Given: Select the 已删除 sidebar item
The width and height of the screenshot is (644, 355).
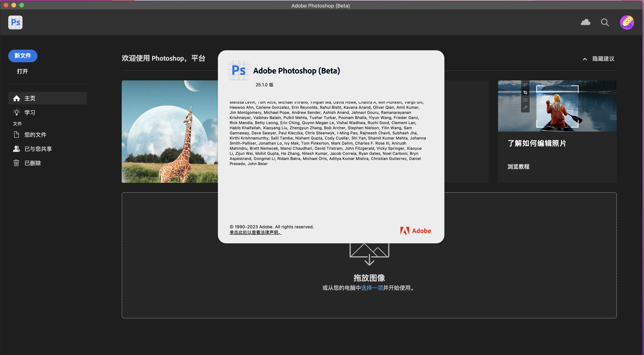Looking at the screenshot, I should (32, 163).
